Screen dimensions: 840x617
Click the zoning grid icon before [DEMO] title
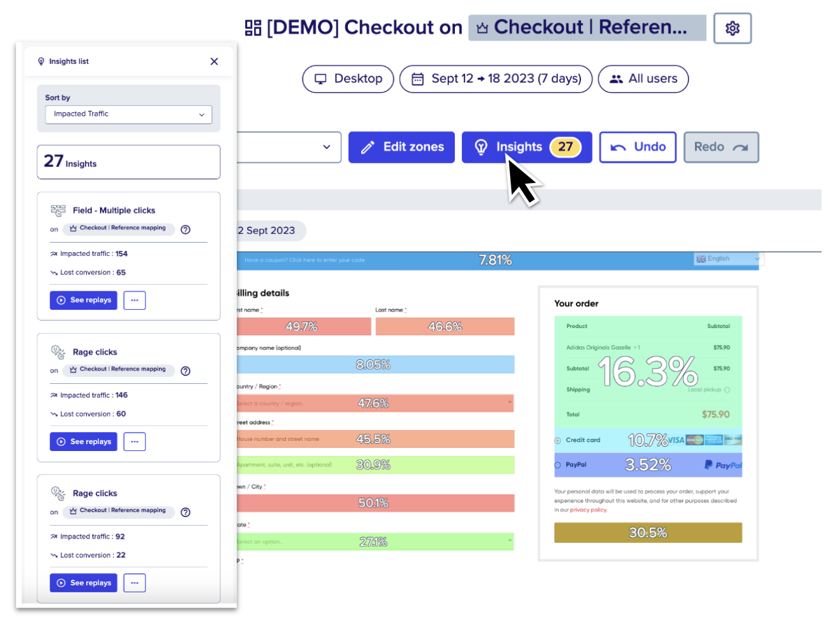(x=253, y=28)
